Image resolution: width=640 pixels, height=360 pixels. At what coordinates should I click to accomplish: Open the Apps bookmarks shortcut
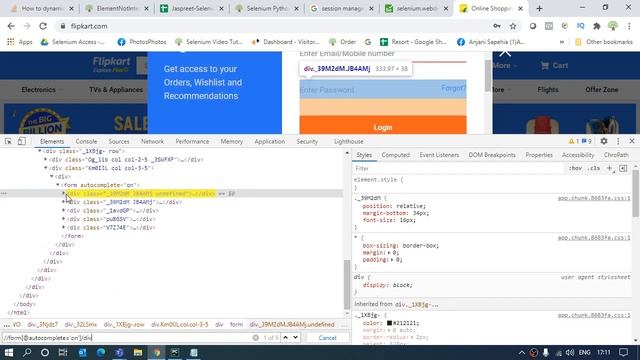[x=20, y=42]
